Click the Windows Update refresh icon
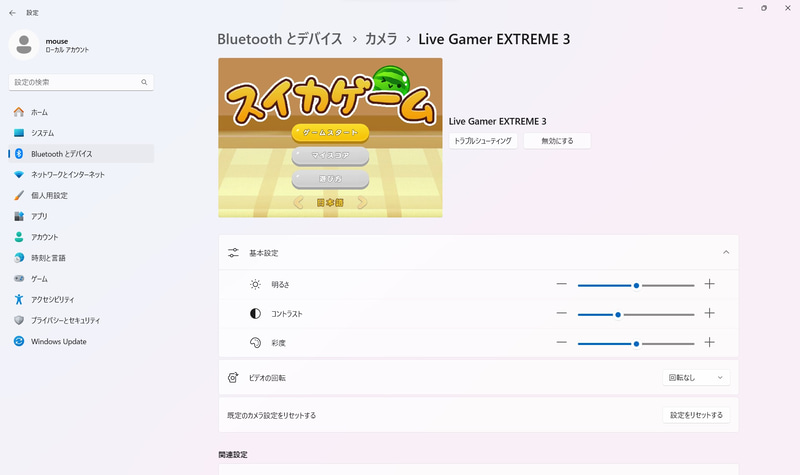Image resolution: width=800 pixels, height=475 pixels. [19, 341]
